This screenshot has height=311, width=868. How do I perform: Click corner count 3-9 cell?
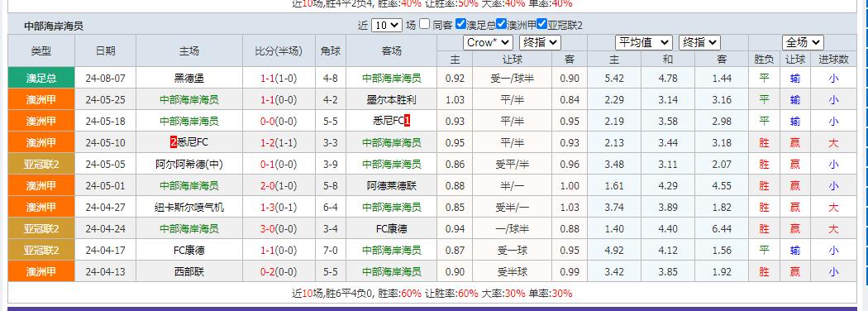331,164
